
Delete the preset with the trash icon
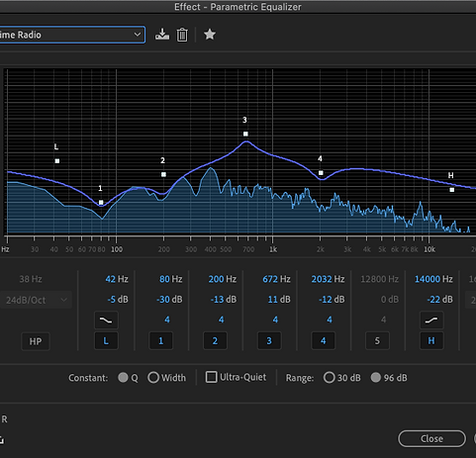[182, 35]
